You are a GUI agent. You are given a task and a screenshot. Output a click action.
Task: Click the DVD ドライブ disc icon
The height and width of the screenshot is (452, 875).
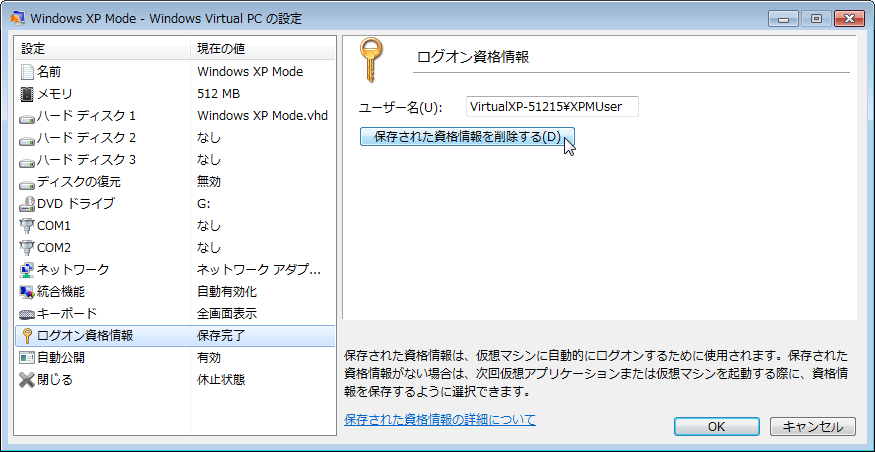coord(27,204)
